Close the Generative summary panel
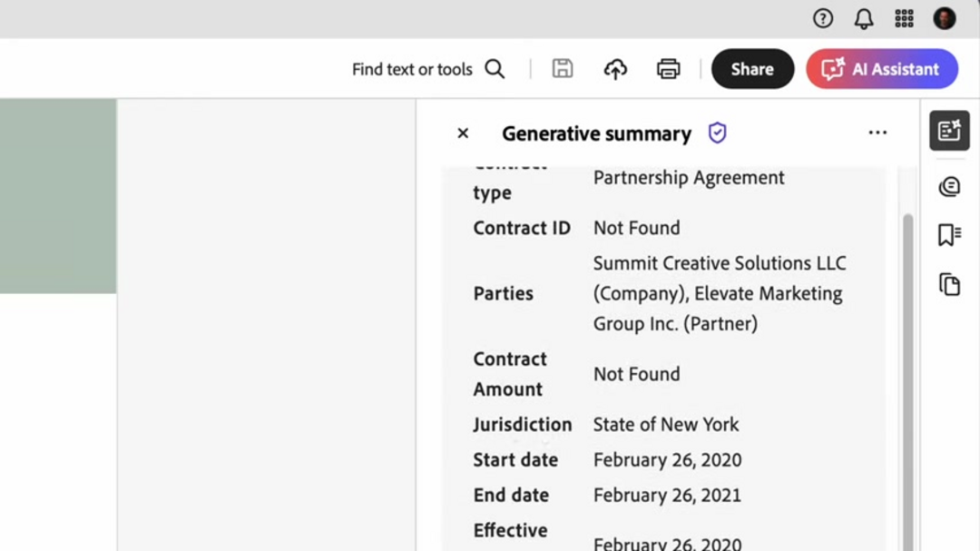The image size is (980, 551). click(x=463, y=133)
